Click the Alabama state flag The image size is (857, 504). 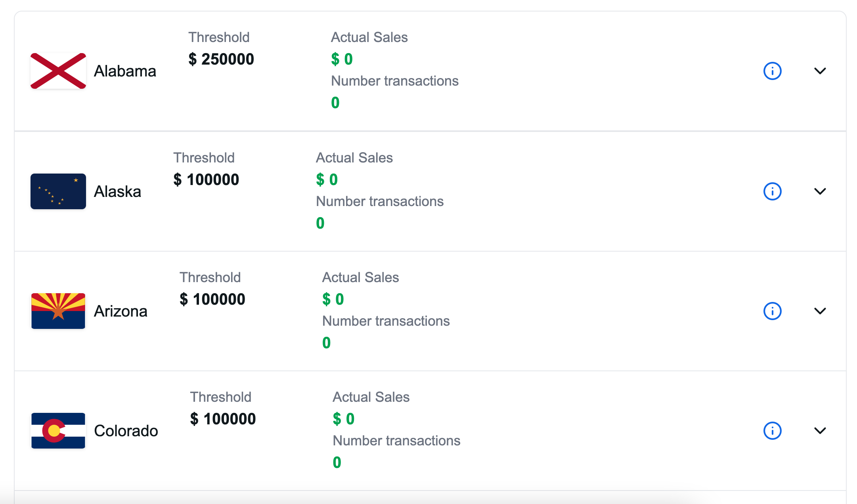pos(58,71)
